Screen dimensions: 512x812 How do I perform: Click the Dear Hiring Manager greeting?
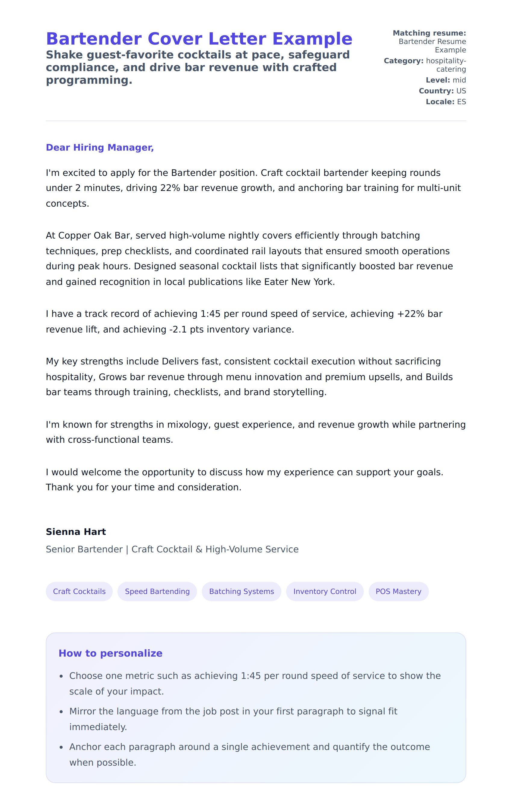(x=100, y=147)
